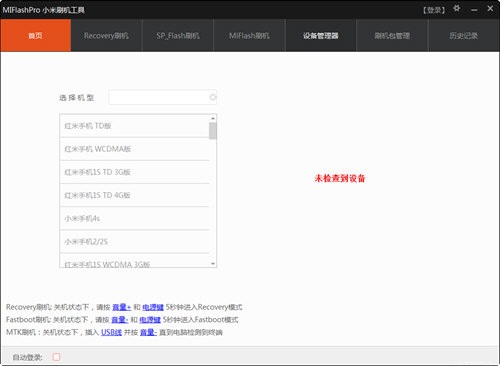Click the model list scrollbar thumb
This screenshot has height=366, width=500.
213,131
